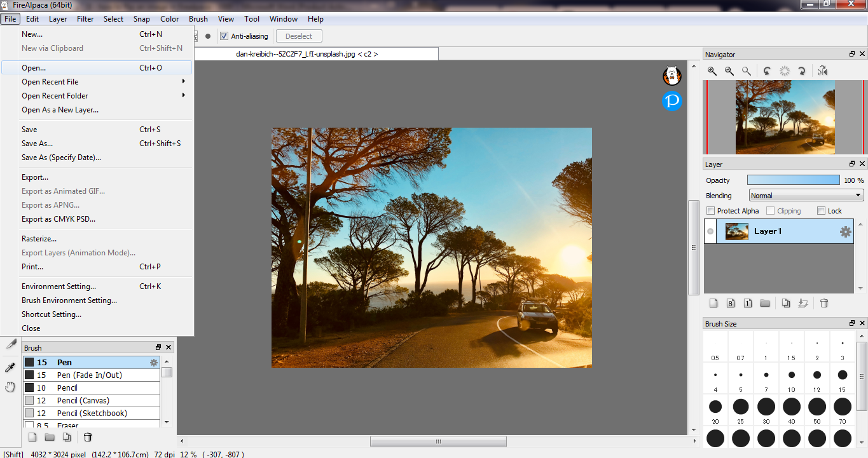868x458 pixels.
Task: Select the Pencil (Sketchbook) brush
Action: [x=92, y=414]
